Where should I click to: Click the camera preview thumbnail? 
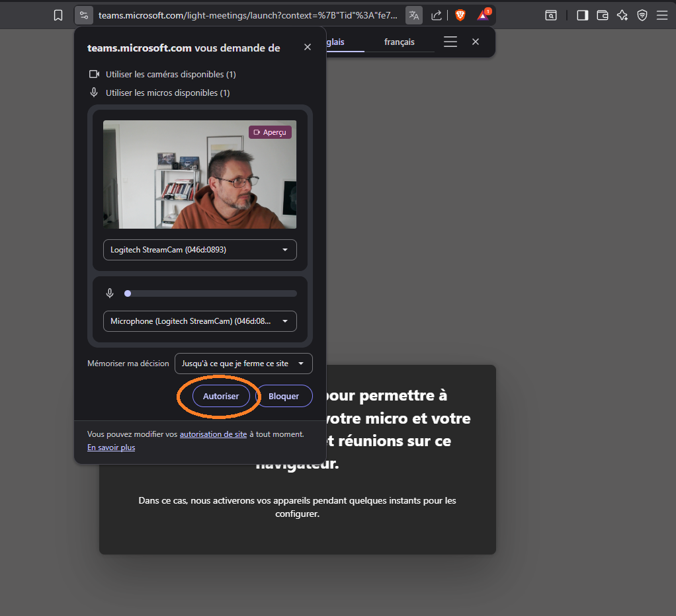pos(200,174)
